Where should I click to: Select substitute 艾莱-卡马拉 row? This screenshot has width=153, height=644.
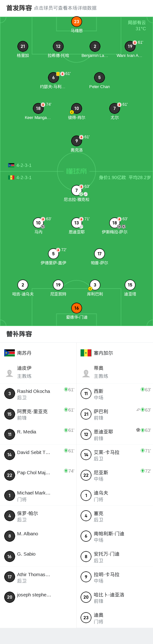115,455
